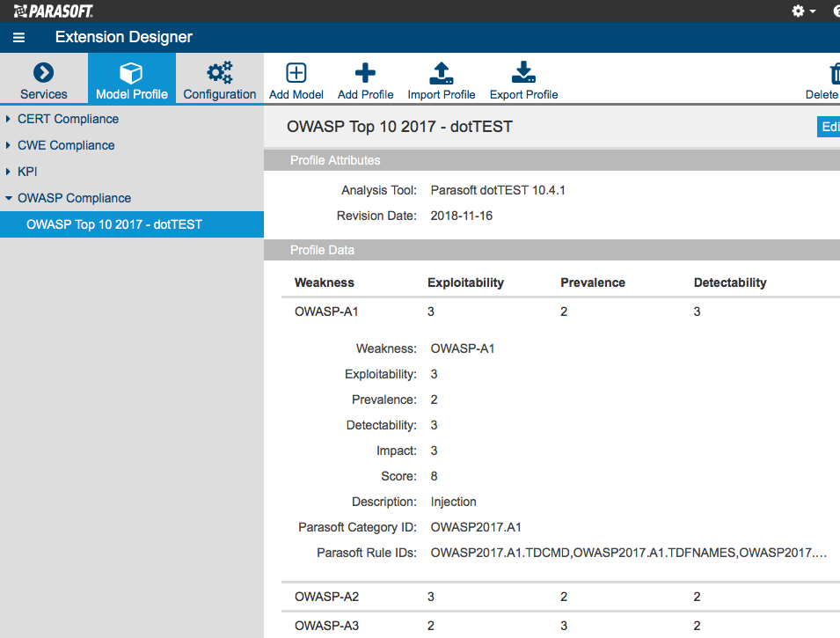Image resolution: width=840 pixels, height=638 pixels.
Task: Expand the OWASP-A3 table row
Action: click(560, 626)
